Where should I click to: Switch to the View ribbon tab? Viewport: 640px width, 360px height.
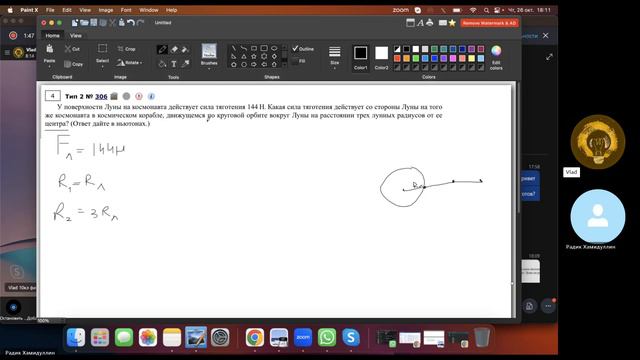76,36
